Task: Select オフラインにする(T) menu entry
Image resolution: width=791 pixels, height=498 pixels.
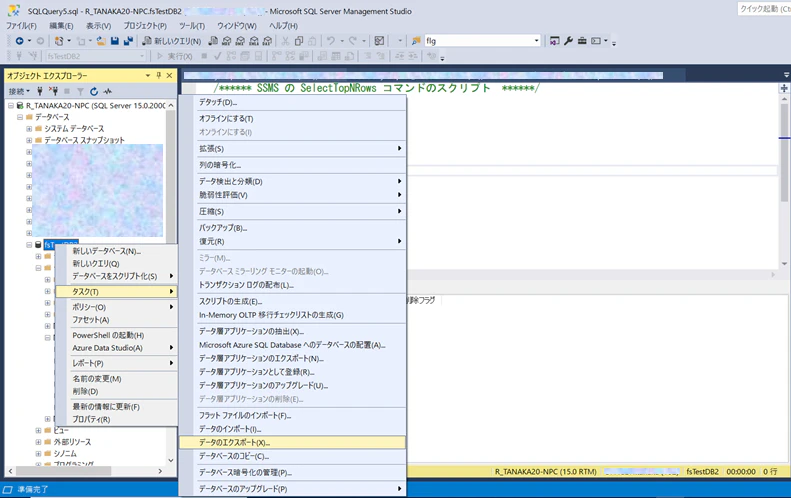Action: [292, 119]
